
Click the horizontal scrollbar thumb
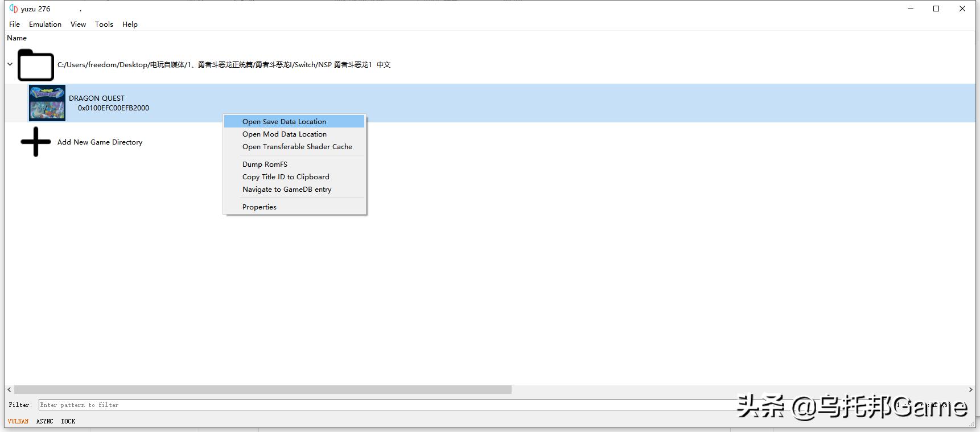click(263, 390)
